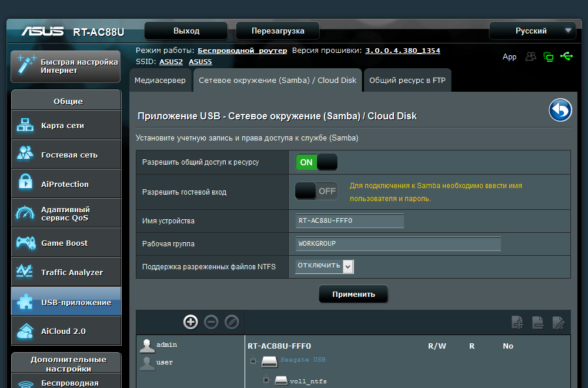The width and height of the screenshot is (588, 388).
Task: Open AiCloud 2.0 menu item
Action: pyautogui.click(x=66, y=330)
